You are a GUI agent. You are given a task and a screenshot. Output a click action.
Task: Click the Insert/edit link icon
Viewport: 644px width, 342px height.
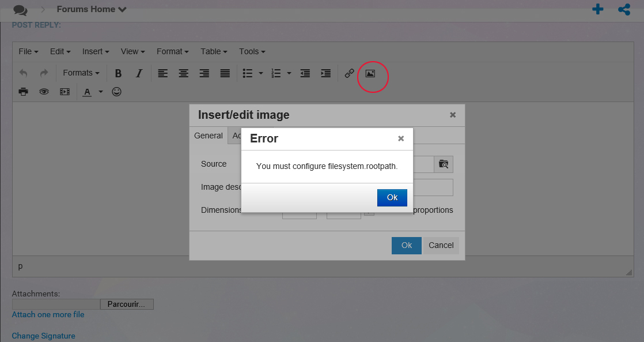click(x=349, y=73)
